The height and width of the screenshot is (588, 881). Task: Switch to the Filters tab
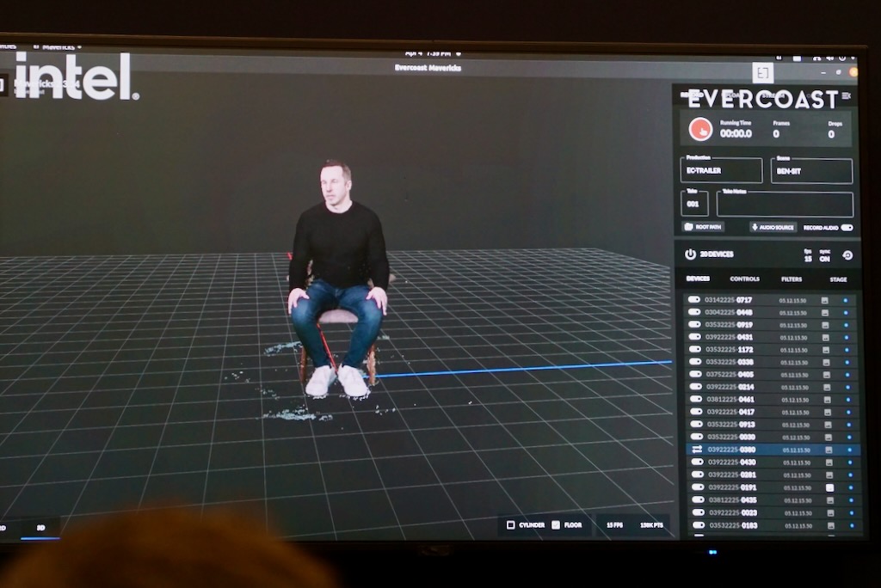pos(792,279)
